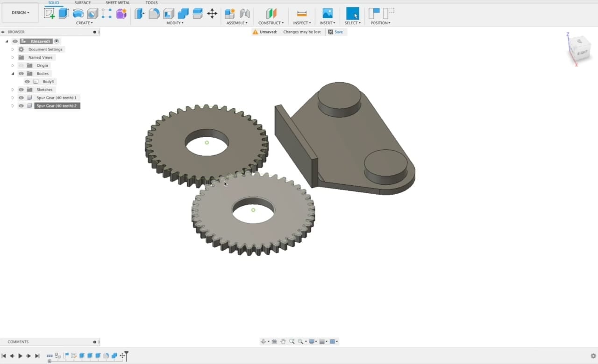This screenshot has width=598, height=364.
Task: Select the Fillet tool
Action: [x=154, y=14]
